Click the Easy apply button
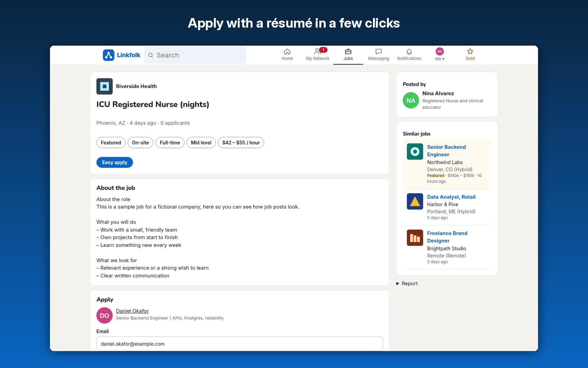 (115, 162)
